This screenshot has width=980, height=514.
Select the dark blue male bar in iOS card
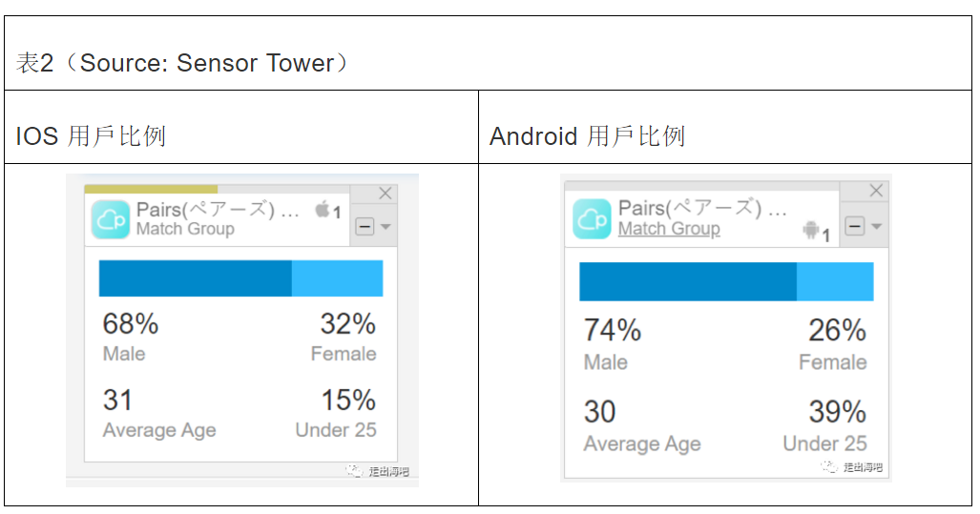tap(195, 278)
